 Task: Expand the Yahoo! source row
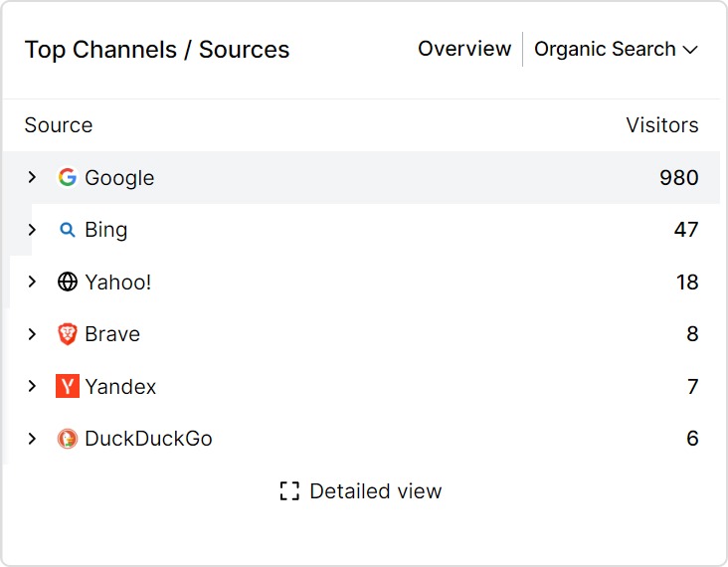32,282
